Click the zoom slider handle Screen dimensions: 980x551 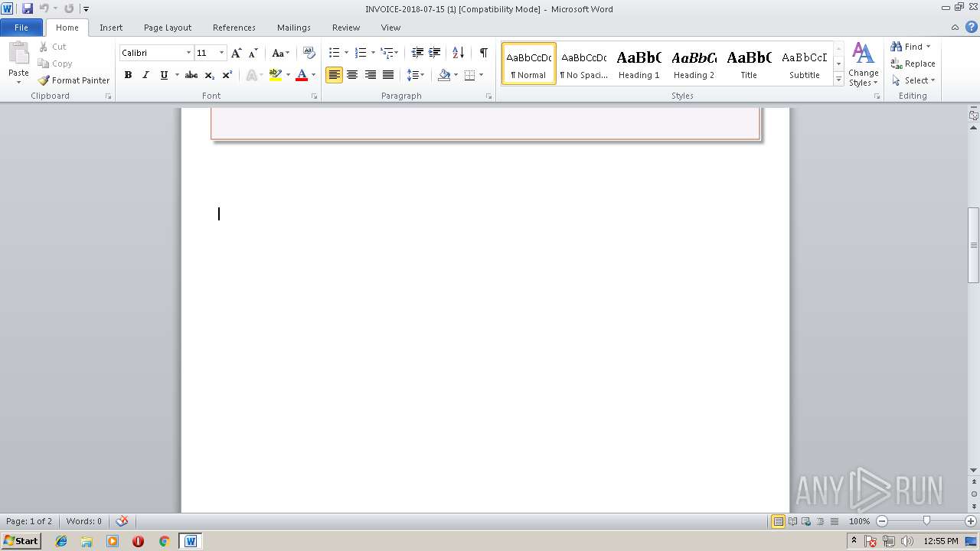pos(926,521)
